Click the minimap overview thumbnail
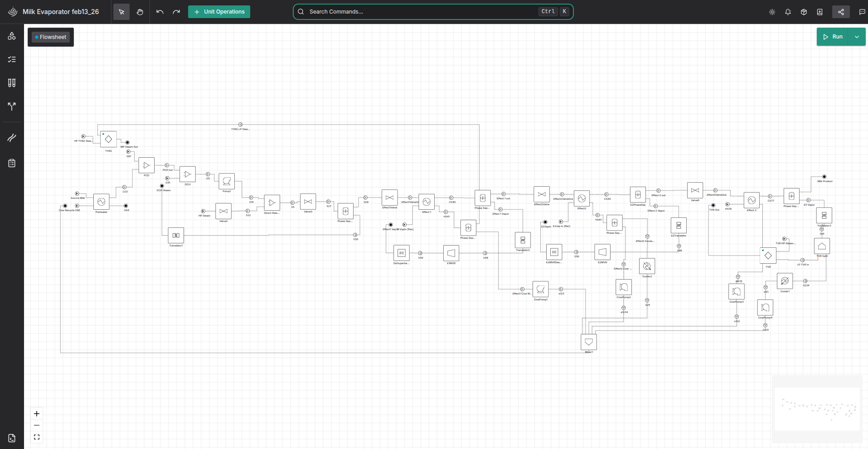Image resolution: width=868 pixels, height=449 pixels. pos(817,409)
